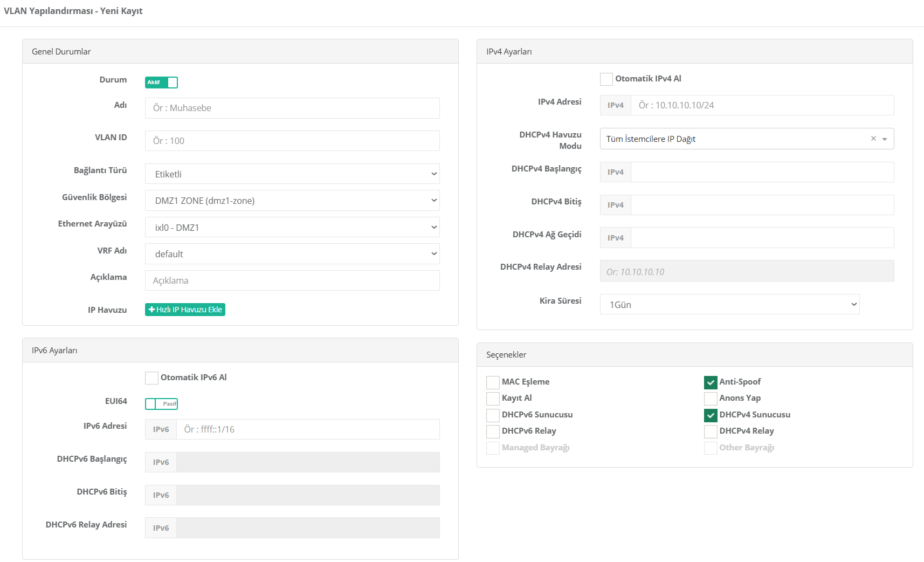
Task: Focus the VLAN ID input field
Action: point(292,141)
